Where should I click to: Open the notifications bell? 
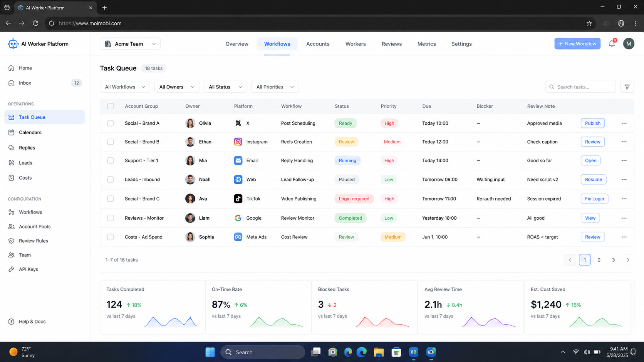click(x=612, y=44)
